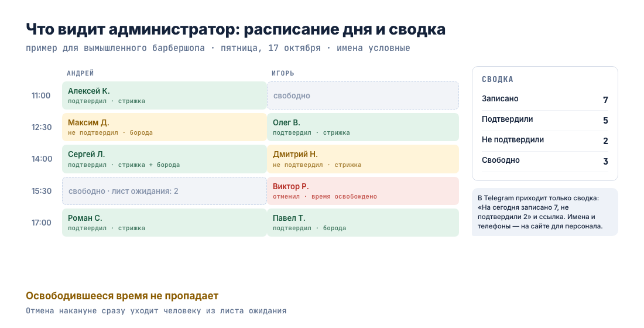Click the Записано count value 7
Screen dimensions: 644x328
[x=605, y=100]
